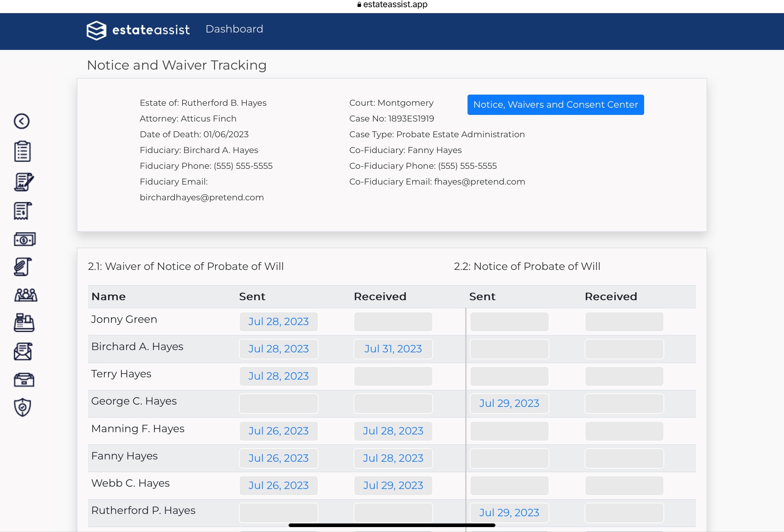Image resolution: width=784 pixels, height=532 pixels.
Task: Edit Webb C. Hayes waiver received Jul 29, 2023
Action: [x=393, y=486]
